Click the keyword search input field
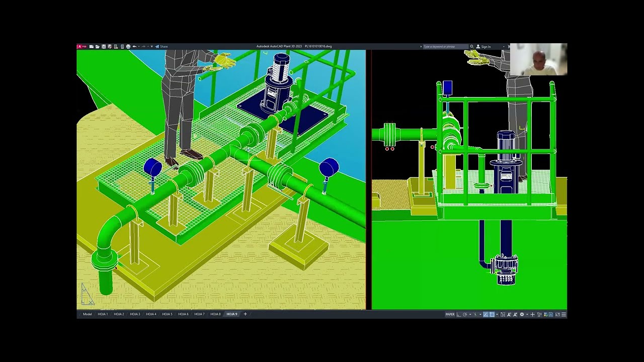This screenshot has width=644, height=362. click(446, 46)
